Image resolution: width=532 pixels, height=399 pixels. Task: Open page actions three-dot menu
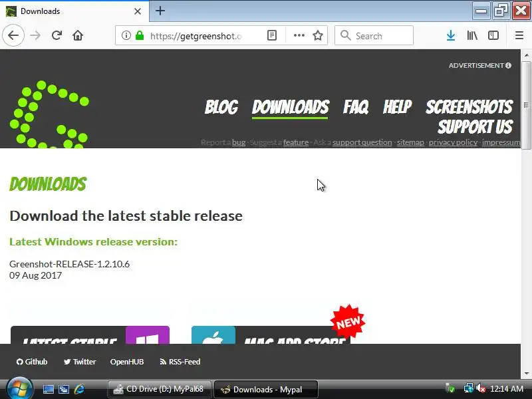299,35
